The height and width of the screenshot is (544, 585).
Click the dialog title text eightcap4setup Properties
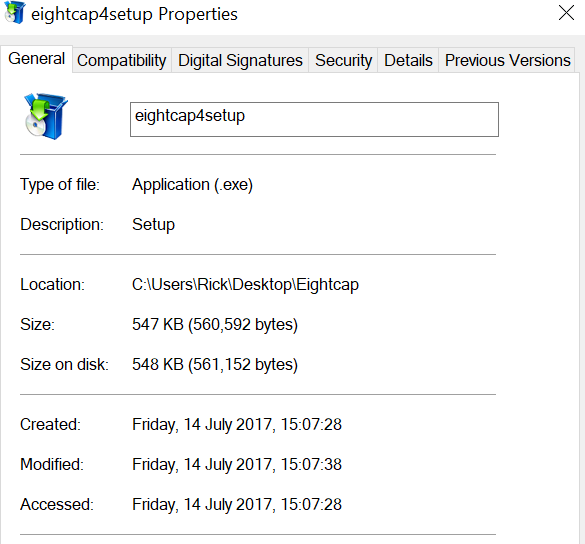click(x=134, y=15)
